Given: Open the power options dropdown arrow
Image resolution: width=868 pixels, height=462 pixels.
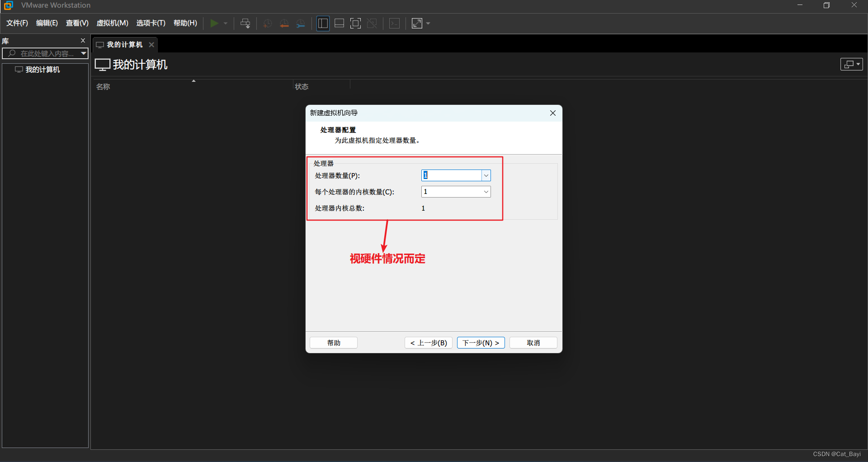Looking at the screenshot, I should (x=226, y=24).
